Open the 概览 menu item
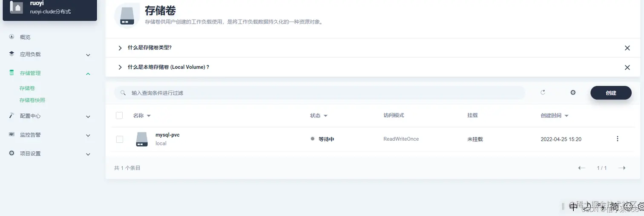 point(25,37)
